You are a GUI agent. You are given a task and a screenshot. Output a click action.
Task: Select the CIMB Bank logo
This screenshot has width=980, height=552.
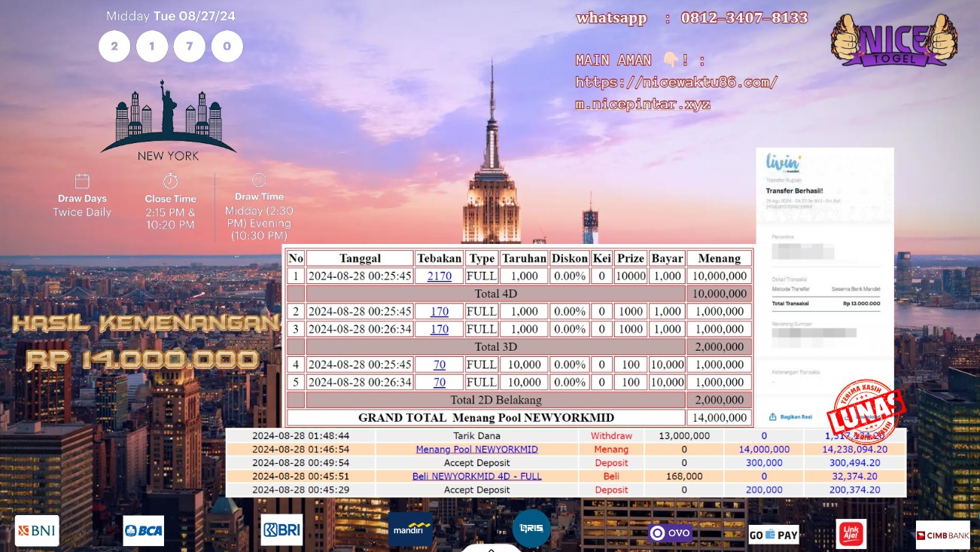point(942,535)
